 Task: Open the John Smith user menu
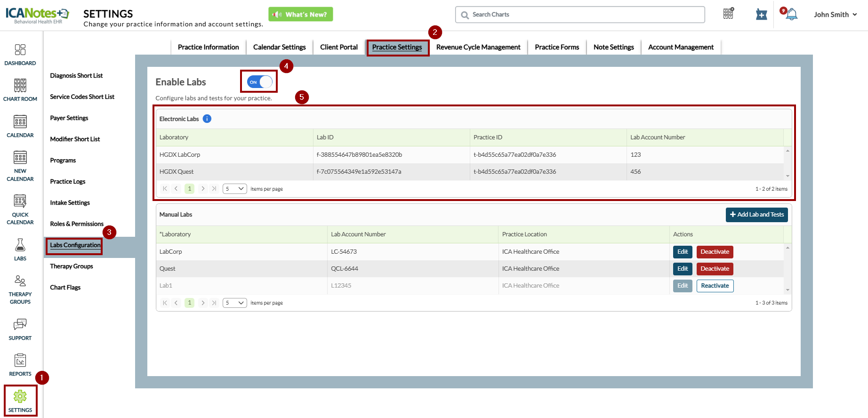click(x=835, y=15)
